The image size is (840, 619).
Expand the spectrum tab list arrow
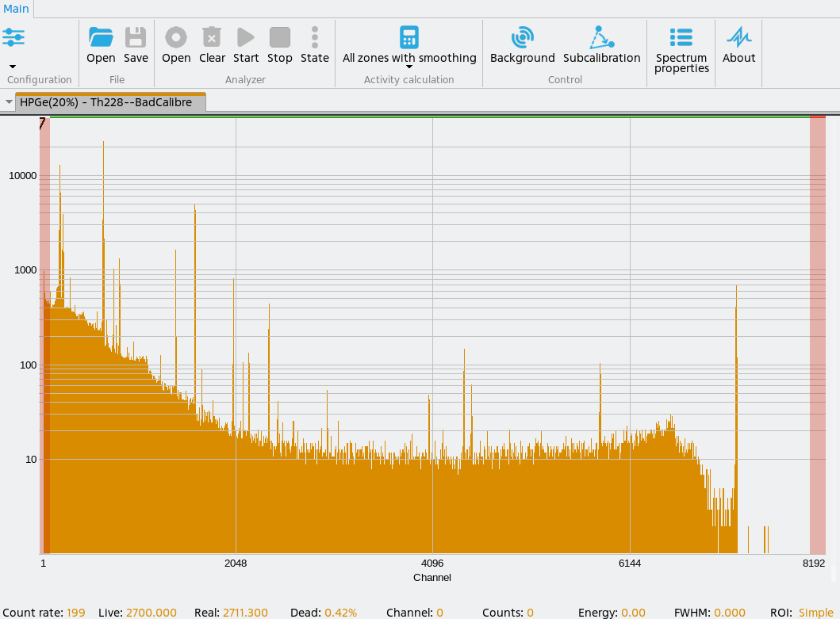coord(8,102)
